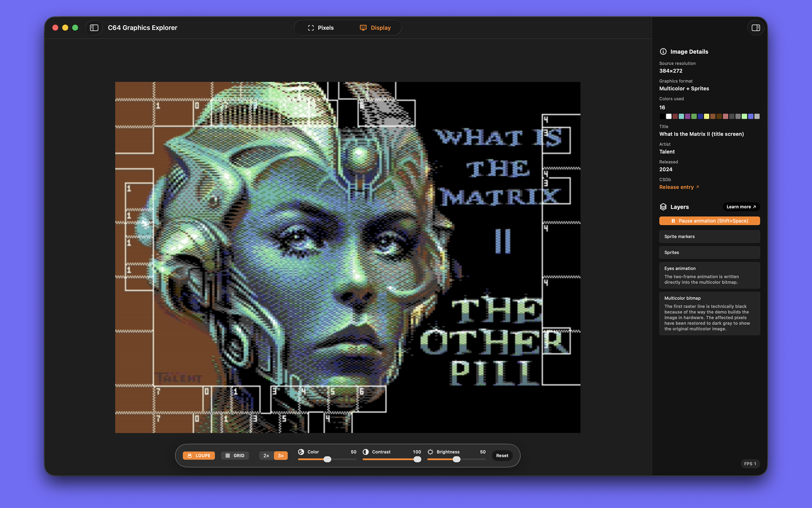812x508 pixels.
Task: Open the CSDb Release entry link
Action: [679, 187]
